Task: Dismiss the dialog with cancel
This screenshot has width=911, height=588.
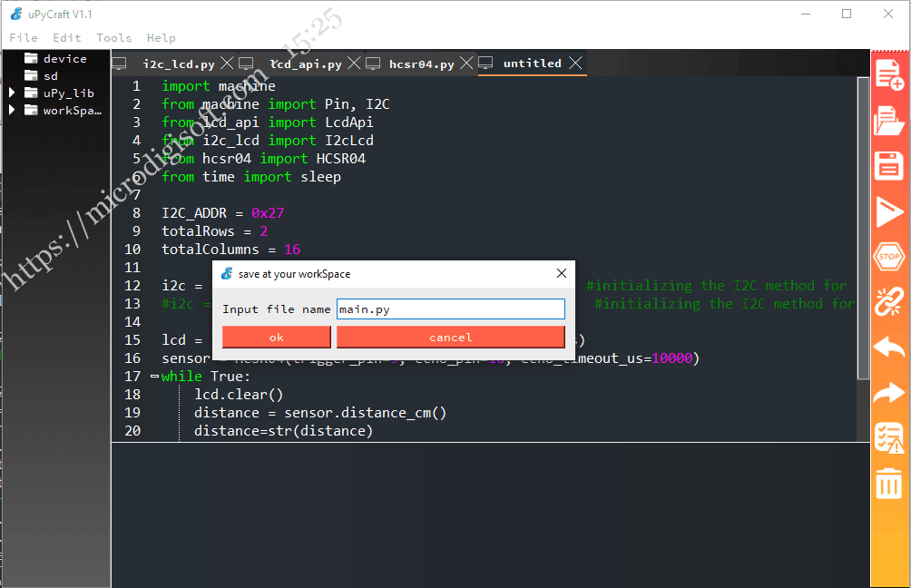Action: tap(450, 337)
